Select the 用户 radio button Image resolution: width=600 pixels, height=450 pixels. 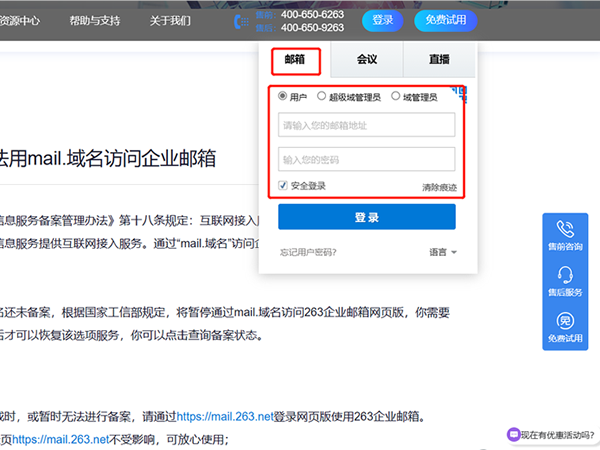click(283, 97)
